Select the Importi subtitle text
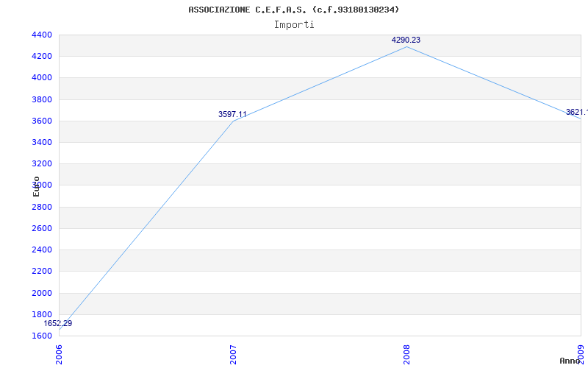 pyautogui.click(x=294, y=25)
